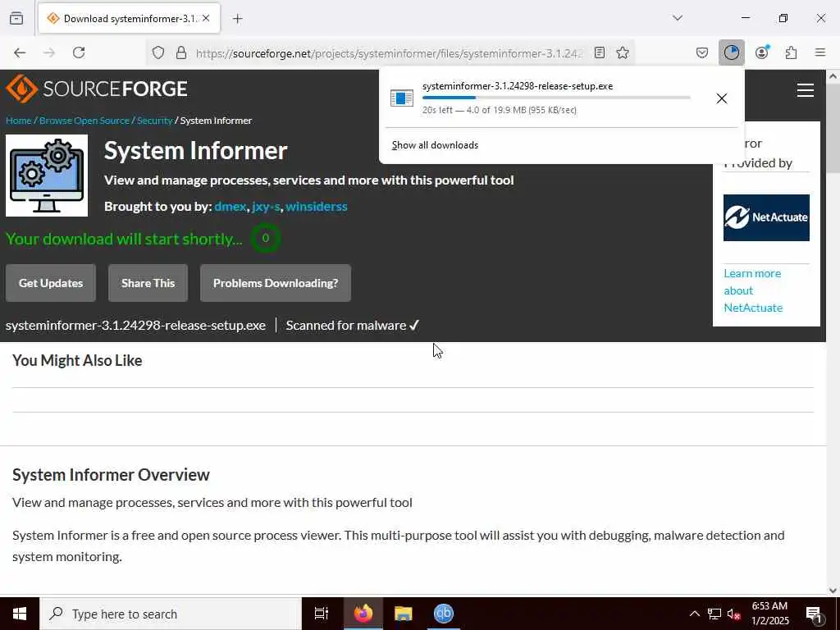The image size is (840, 630).
Task: Click the downloading exe file icon
Action: (x=402, y=98)
